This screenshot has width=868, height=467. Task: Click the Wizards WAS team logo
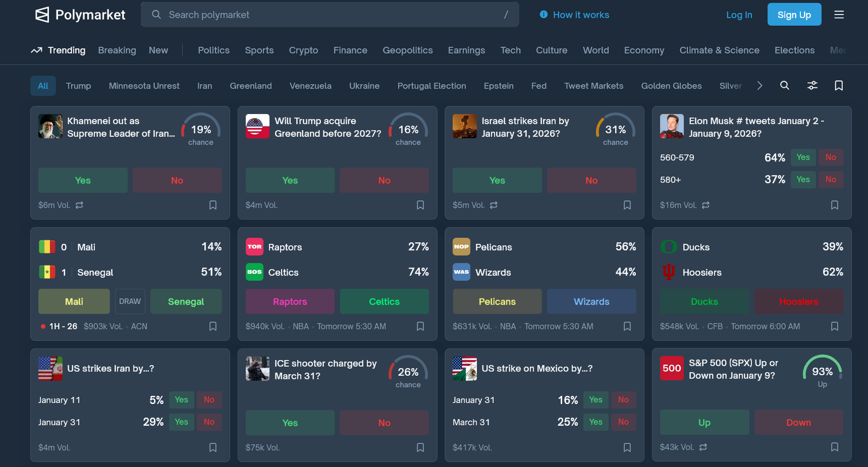pos(462,272)
